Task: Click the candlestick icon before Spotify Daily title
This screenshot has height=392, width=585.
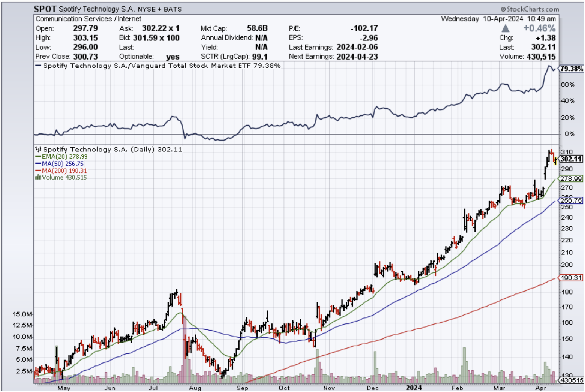Action: pyautogui.click(x=38, y=149)
